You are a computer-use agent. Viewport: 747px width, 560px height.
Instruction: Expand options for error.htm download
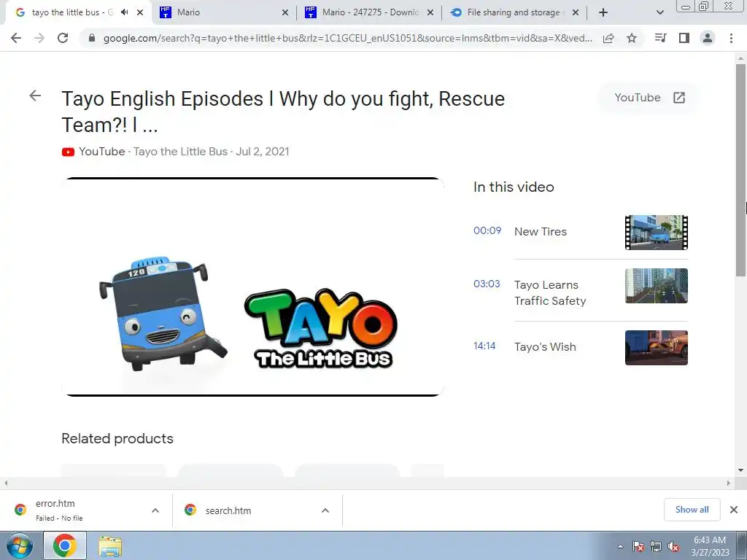155,510
